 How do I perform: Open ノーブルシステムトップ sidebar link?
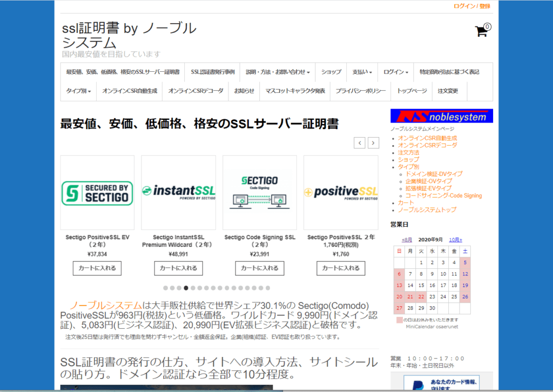tap(427, 209)
